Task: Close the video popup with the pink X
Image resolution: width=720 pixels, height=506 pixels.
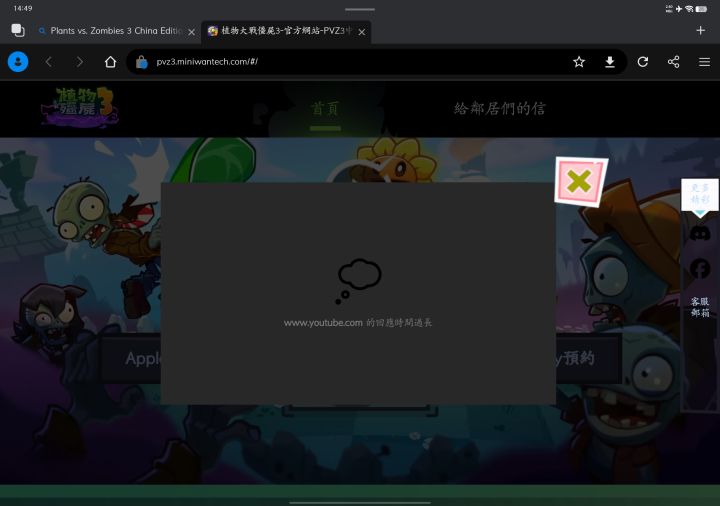Action: click(x=581, y=182)
